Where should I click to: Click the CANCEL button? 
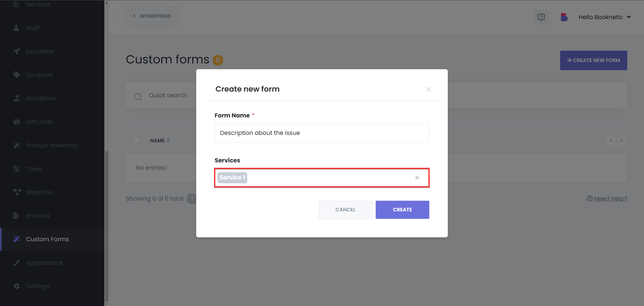345,210
